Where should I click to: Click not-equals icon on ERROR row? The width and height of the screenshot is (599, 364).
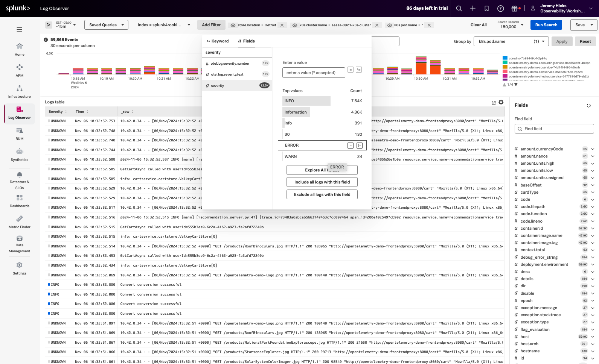click(360, 146)
